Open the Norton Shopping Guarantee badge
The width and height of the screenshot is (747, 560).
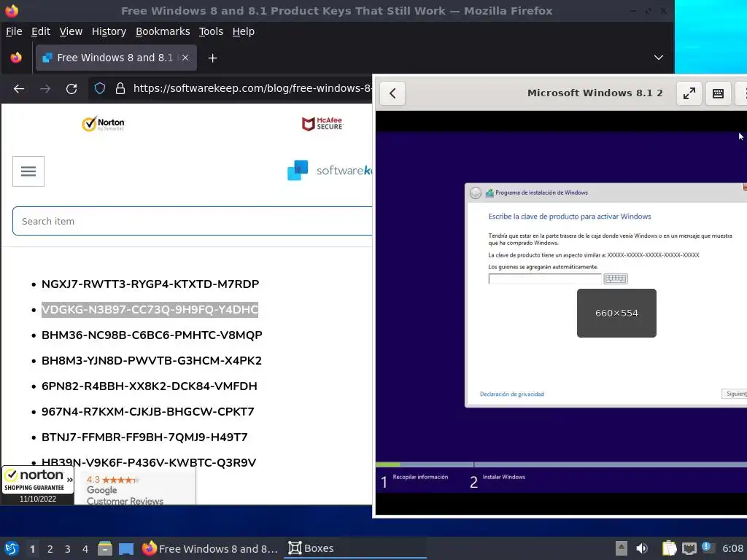point(38,485)
